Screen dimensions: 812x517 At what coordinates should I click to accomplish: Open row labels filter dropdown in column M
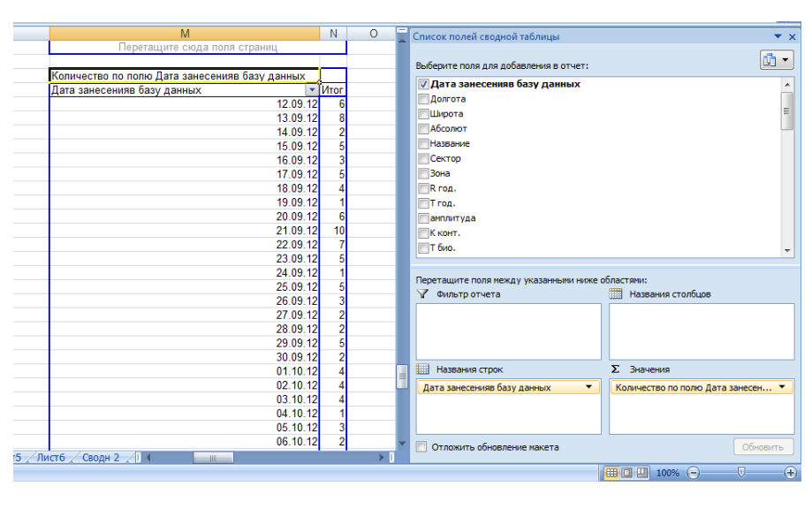click(x=311, y=90)
